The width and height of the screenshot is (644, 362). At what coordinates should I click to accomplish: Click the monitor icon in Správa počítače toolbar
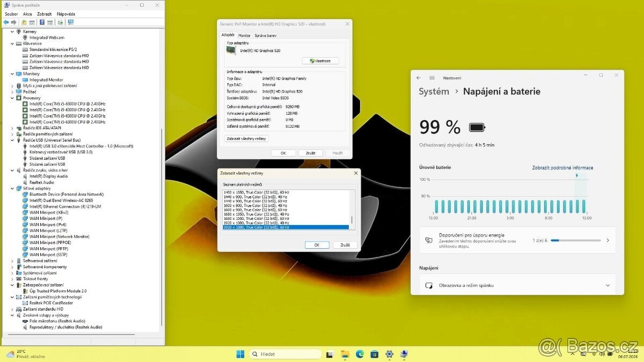(70, 23)
